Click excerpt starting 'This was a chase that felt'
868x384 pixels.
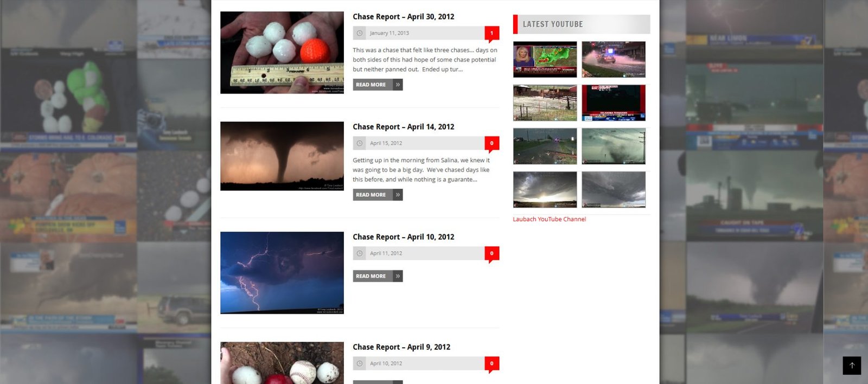pos(425,60)
